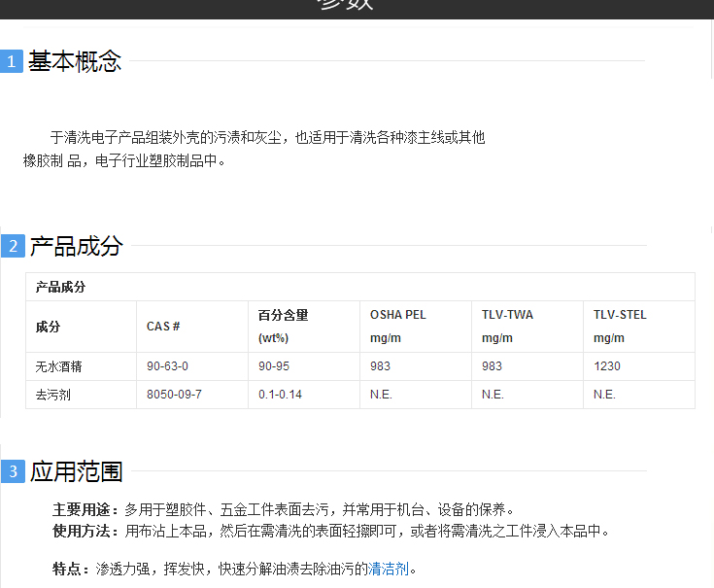Screen dimensions: 714x588
Task: Select the 产品成分 section heading
Action: click(x=77, y=246)
